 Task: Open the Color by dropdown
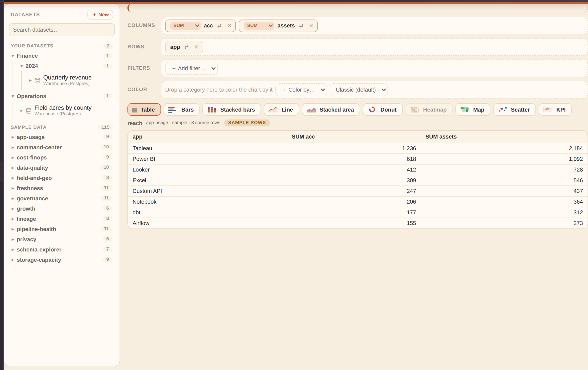[301, 90]
